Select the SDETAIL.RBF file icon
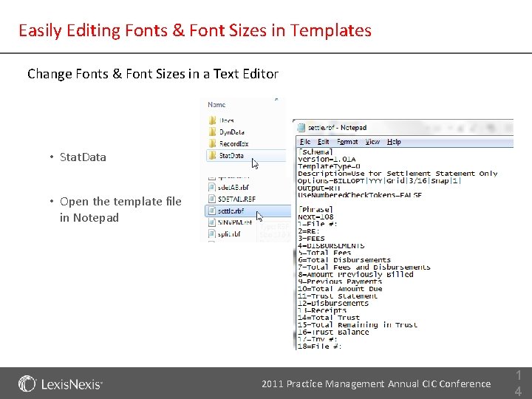Image resolution: width=532 pixels, height=399 pixels. [x=212, y=199]
